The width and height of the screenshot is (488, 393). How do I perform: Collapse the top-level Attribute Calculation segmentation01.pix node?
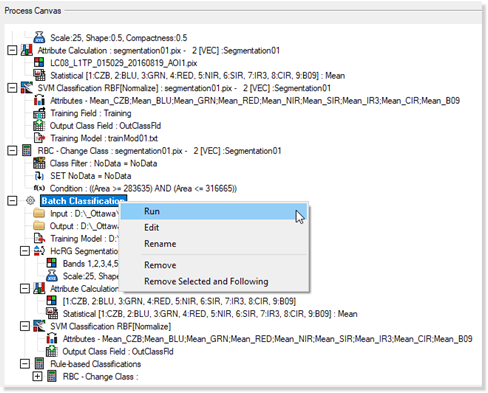12,51
